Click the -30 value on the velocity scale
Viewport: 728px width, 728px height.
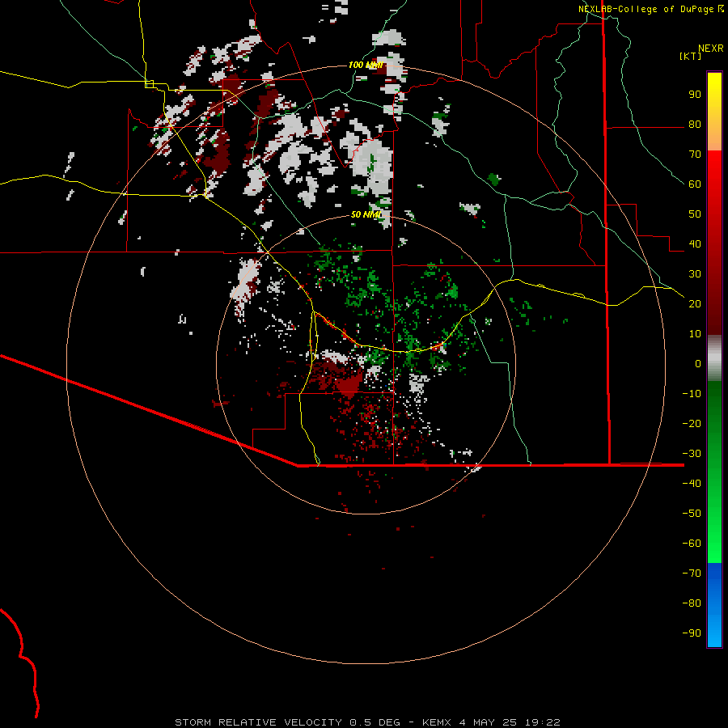coord(692,454)
